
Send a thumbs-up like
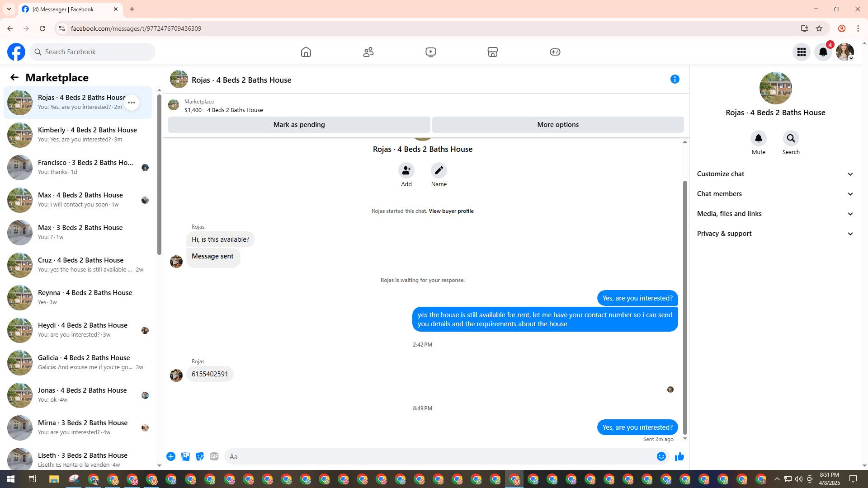(x=679, y=457)
